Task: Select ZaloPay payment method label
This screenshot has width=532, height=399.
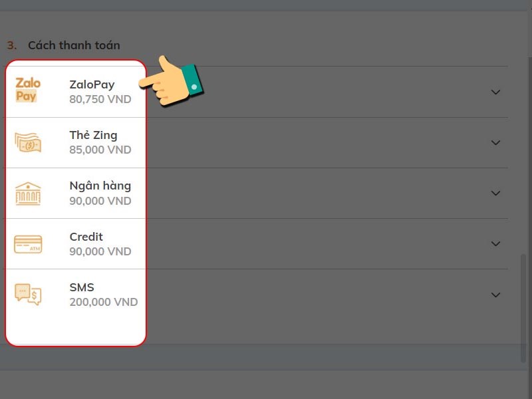Action: (92, 84)
